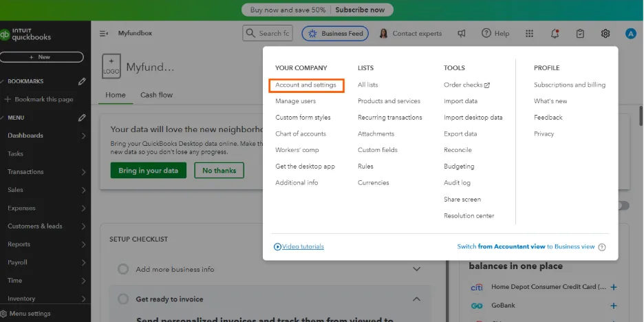
Task: Edit menu with the pencil icon
Action: pyautogui.click(x=82, y=118)
